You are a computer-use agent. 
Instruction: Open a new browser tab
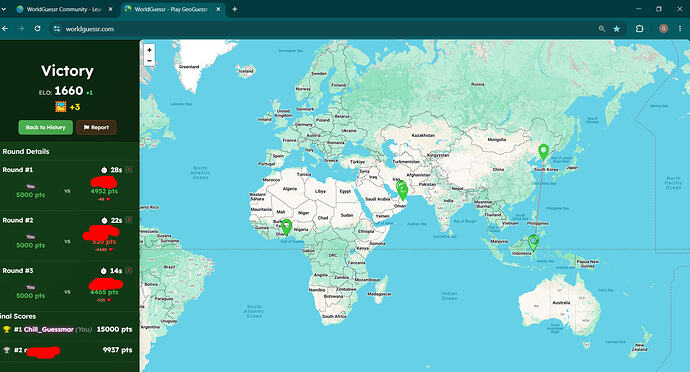coord(235,9)
